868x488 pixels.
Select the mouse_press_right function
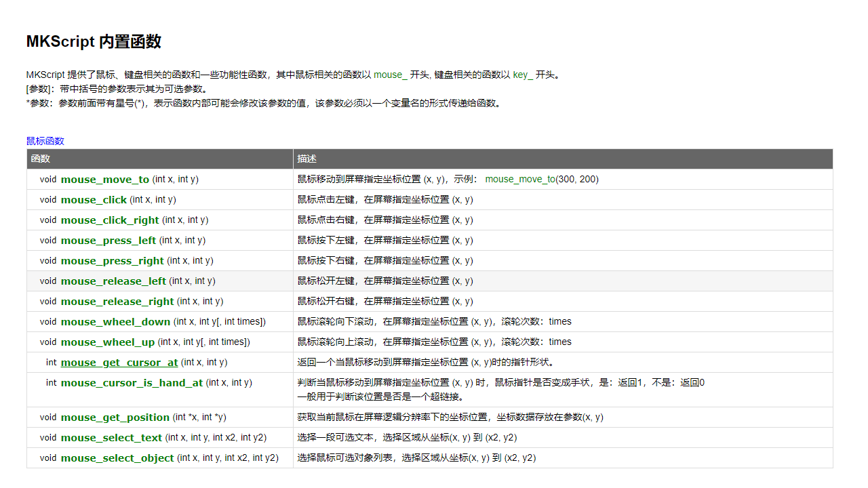[112, 260]
